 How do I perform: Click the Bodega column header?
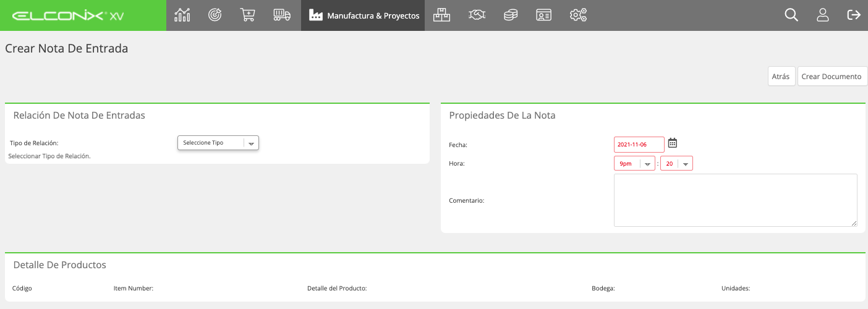603,289
